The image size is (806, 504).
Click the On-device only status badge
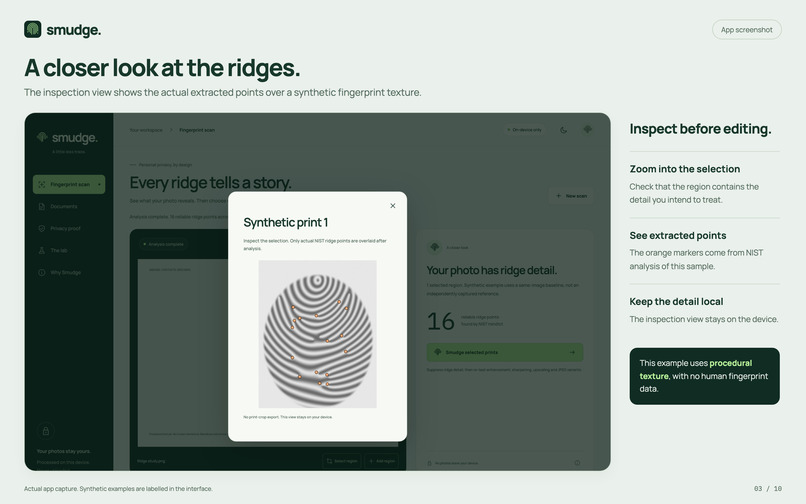(524, 130)
